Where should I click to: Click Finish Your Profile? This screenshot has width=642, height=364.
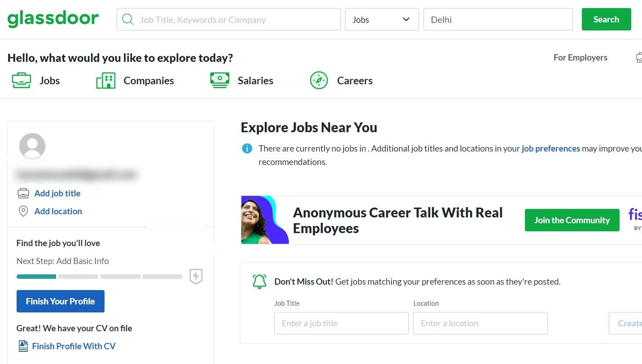[60, 301]
